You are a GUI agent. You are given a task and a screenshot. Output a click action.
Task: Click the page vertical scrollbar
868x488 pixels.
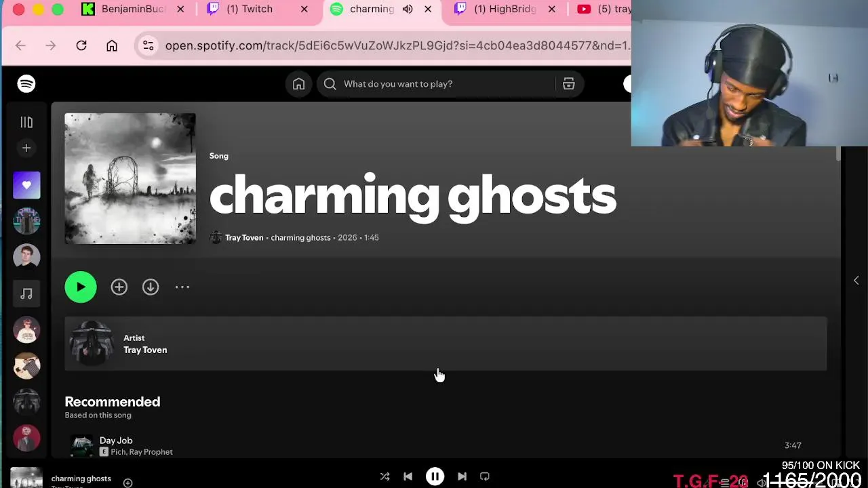pos(838,152)
